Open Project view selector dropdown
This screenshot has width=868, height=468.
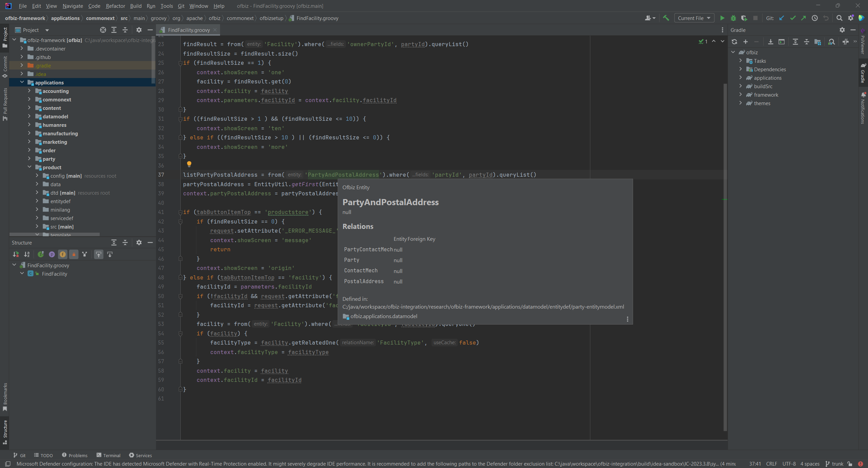pos(33,30)
